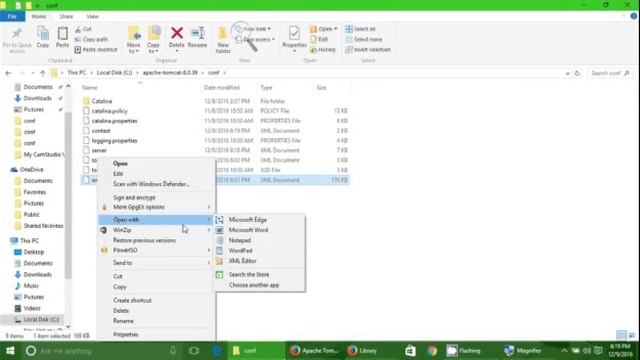Open the Copy to dropdown
The height and width of the screenshot is (360, 640).
153,40
